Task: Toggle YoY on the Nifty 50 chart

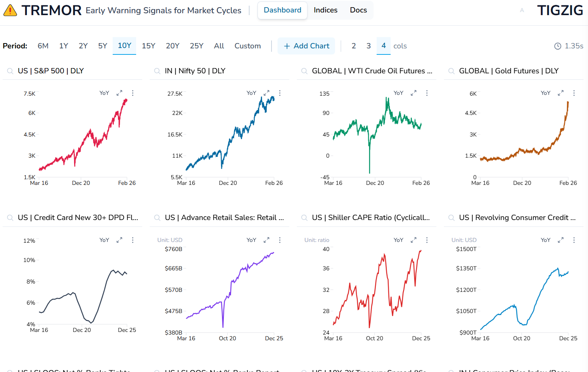Action: [251, 93]
